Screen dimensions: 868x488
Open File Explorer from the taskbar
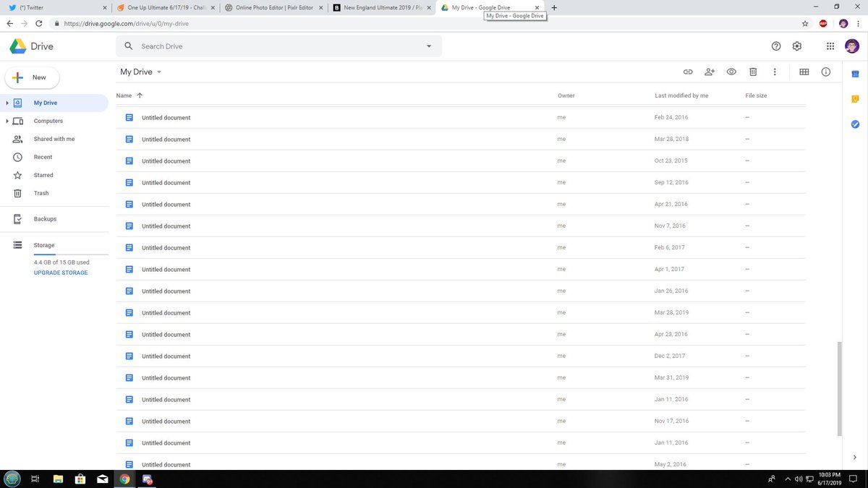(x=59, y=479)
